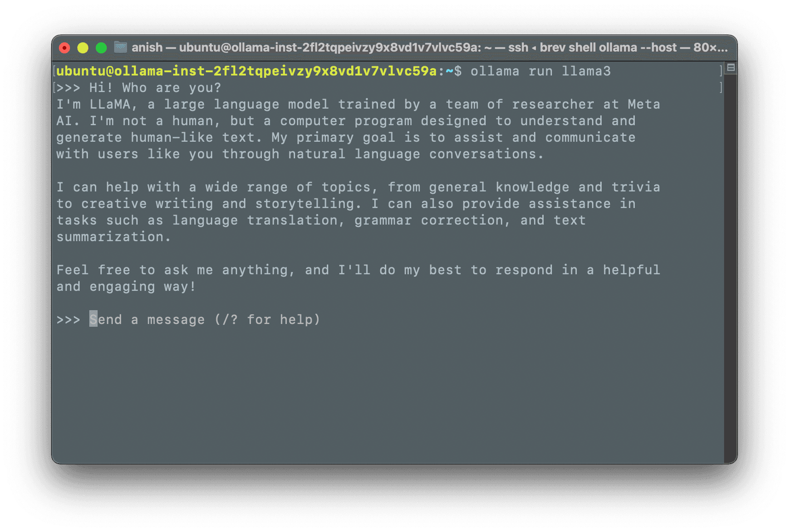Image resolution: width=789 pixels, height=532 pixels.
Task: Click the folder proxy icon in title bar
Action: [x=121, y=47]
